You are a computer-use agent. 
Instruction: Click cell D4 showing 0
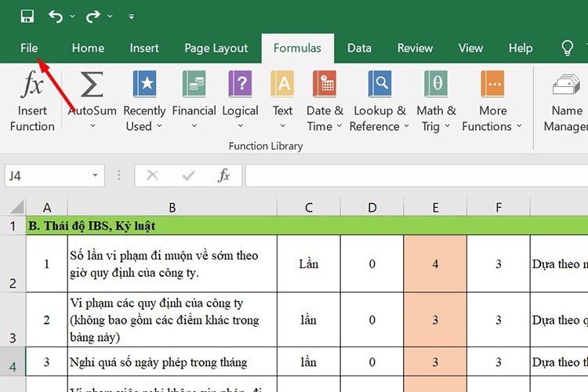point(372,361)
